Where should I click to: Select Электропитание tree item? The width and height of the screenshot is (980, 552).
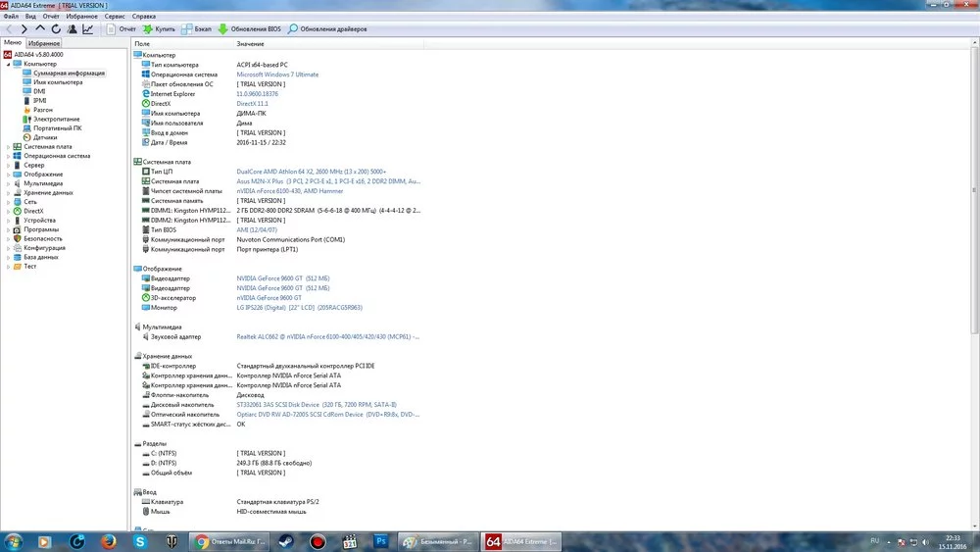tap(56, 119)
